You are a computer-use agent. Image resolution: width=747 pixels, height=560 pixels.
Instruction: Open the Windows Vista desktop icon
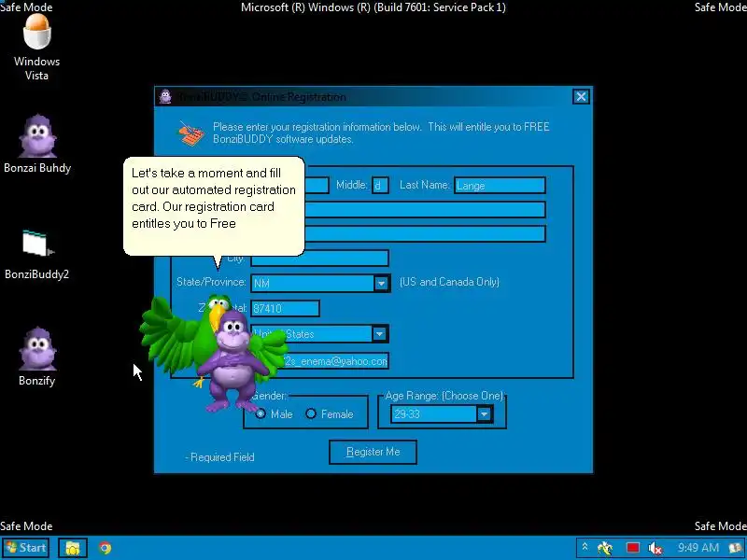[36, 48]
